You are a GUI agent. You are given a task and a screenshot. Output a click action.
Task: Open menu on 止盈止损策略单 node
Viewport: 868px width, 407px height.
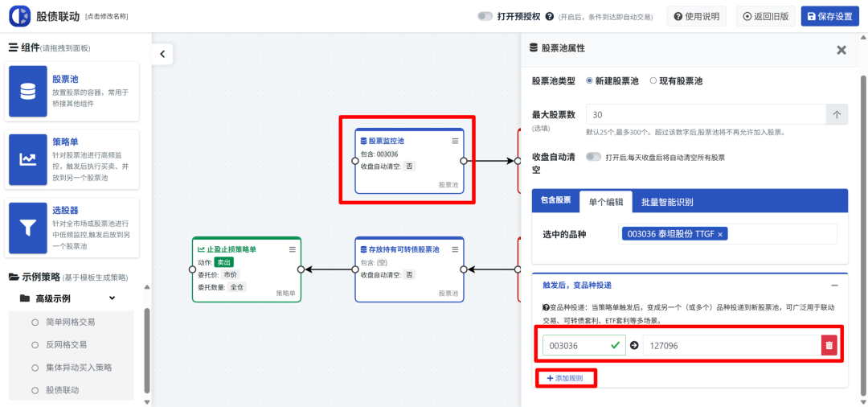coord(293,249)
